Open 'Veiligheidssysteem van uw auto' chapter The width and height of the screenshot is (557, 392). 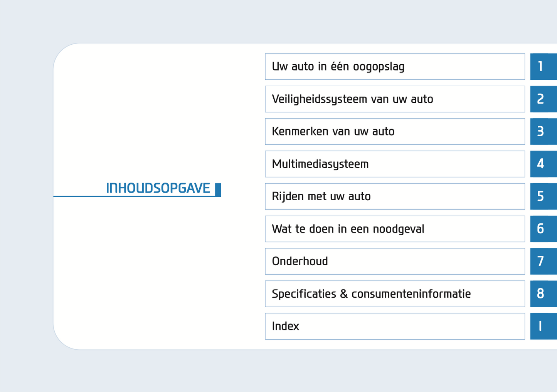pos(395,99)
